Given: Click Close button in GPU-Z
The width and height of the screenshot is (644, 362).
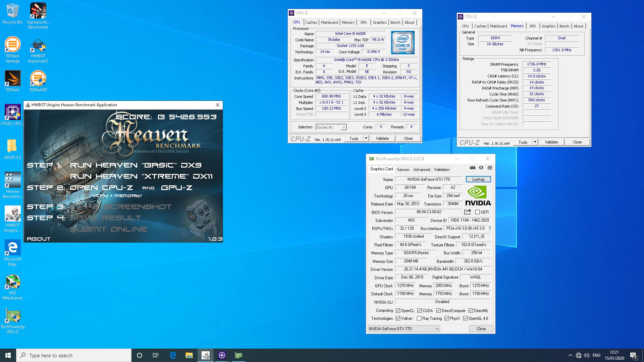Looking at the screenshot, I should pos(481,329).
